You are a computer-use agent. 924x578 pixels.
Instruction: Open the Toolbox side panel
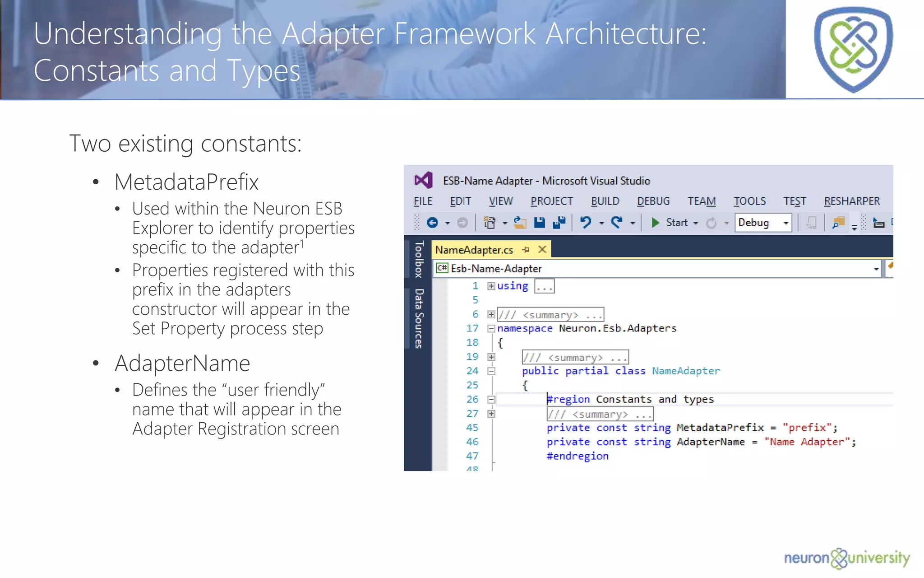pyautogui.click(x=419, y=259)
